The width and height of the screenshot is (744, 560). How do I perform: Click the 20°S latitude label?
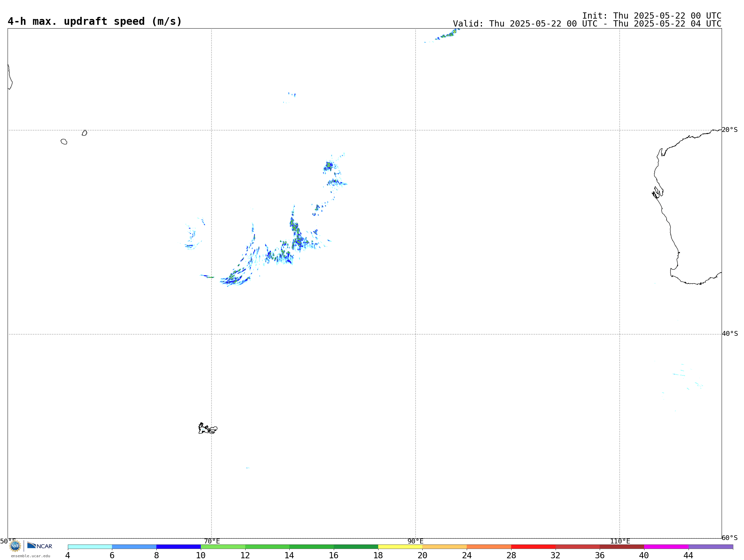(x=730, y=130)
